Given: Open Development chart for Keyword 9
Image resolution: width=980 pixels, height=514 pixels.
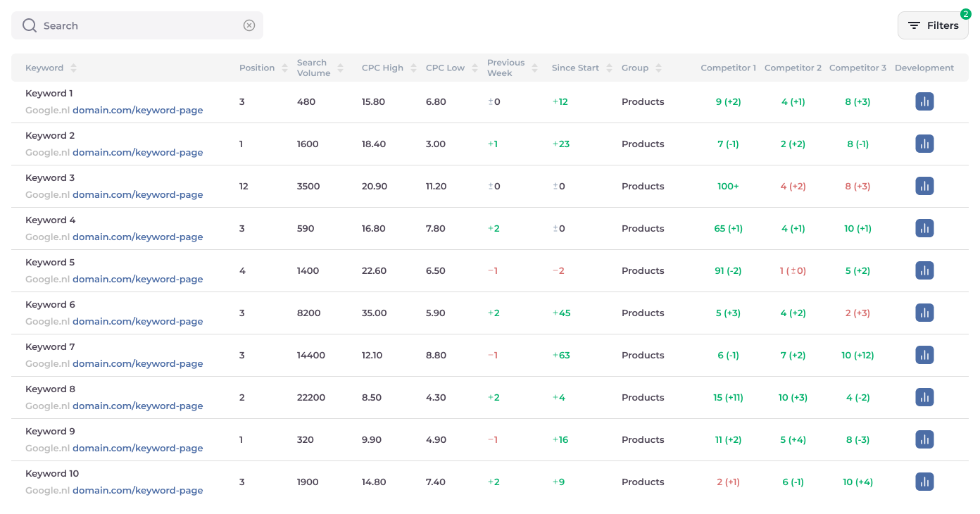Looking at the screenshot, I should pos(924,439).
